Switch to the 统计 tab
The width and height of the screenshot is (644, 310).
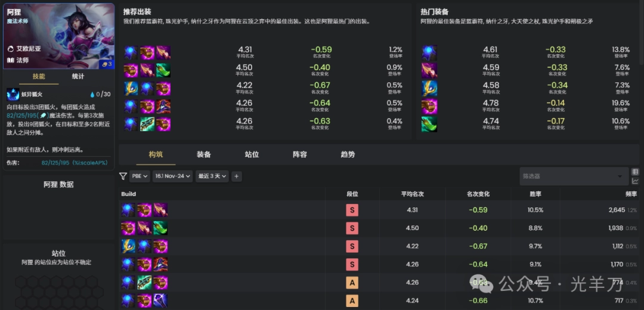pyautogui.click(x=78, y=76)
